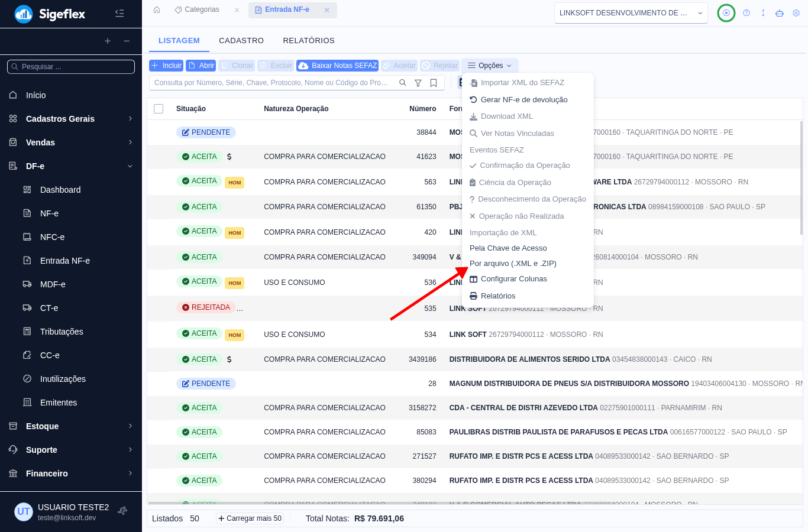Toggle the Opções dropdown button
Image resolution: width=808 pixels, height=532 pixels.
pyautogui.click(x=490, y=66)
